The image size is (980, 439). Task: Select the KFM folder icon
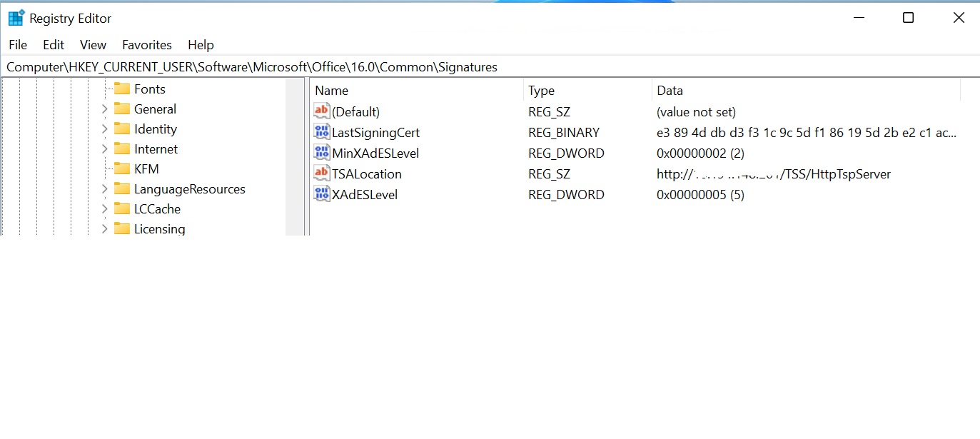[x=122, y=168]
